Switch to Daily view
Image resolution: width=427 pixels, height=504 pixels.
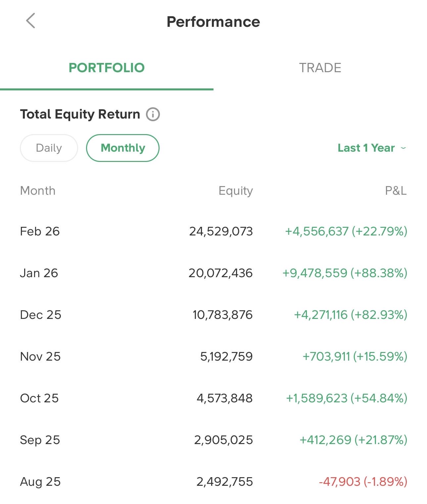[x=49, y=148]
